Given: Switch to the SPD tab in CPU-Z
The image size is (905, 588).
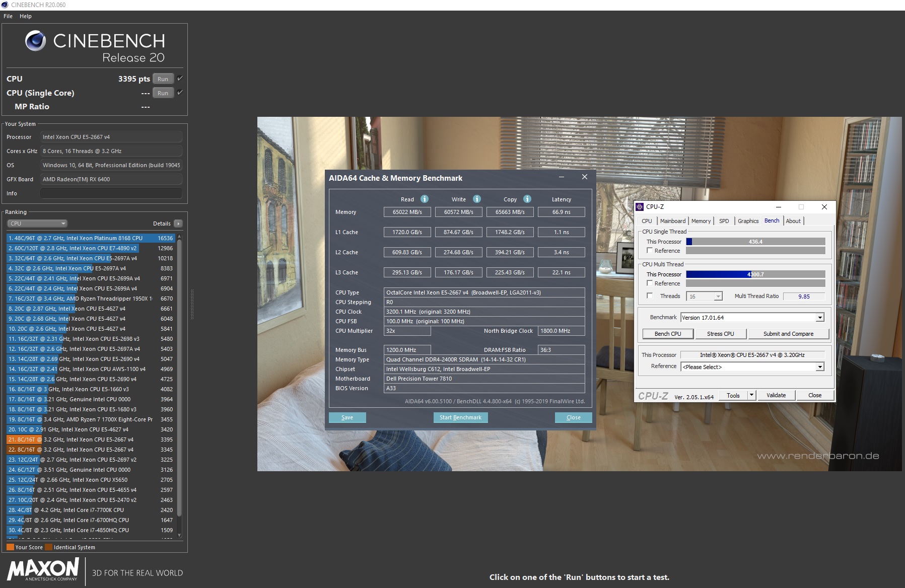Looking at the screenshot, I should pos(724,221).
